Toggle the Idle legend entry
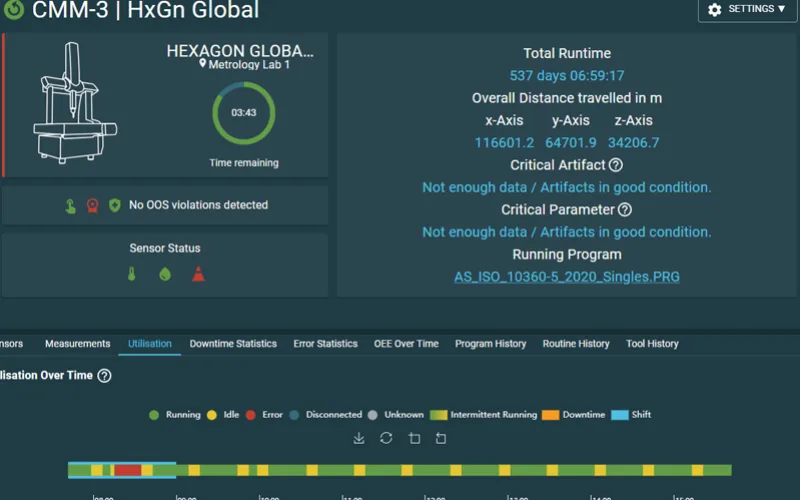800x500 pixels. tap(223, 415)
